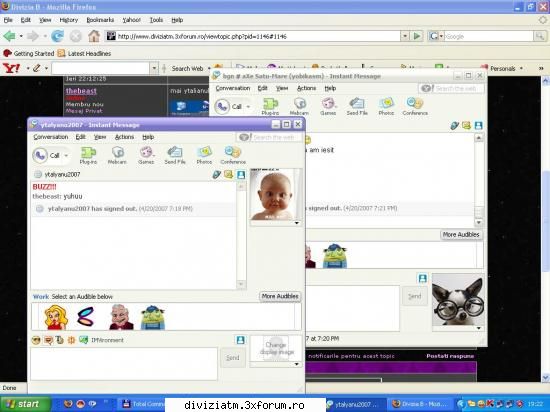Start Conference in yobikasm window
Screen dimensions: 550x412
point(415,107)
